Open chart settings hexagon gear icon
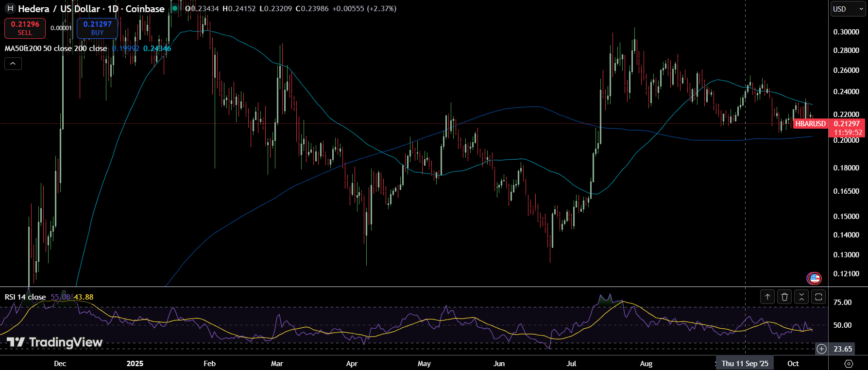 (849, 364)
